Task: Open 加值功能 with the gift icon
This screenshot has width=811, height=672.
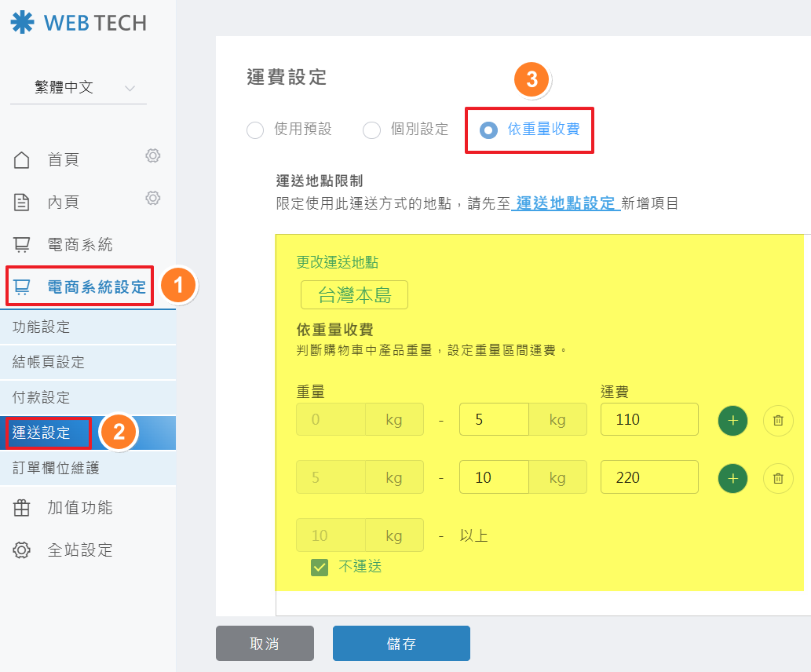Action: coord(79,508)
